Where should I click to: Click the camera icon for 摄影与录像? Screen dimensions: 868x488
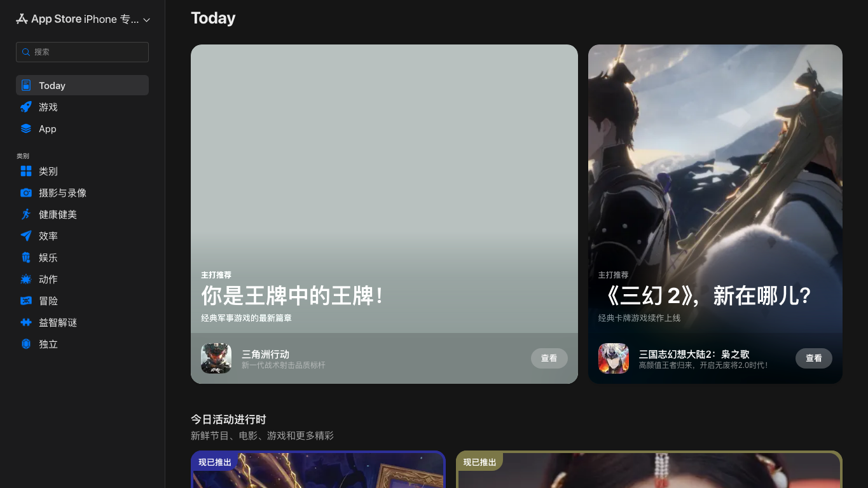[x=26, y=193]
